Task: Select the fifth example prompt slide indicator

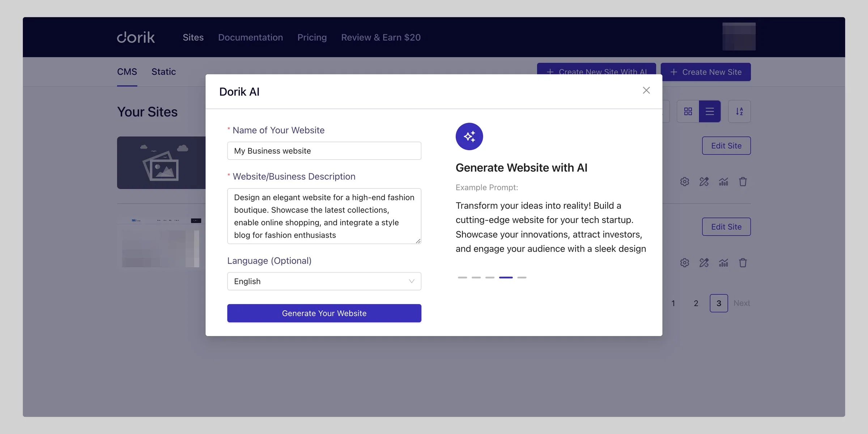Action: (522, 277)
